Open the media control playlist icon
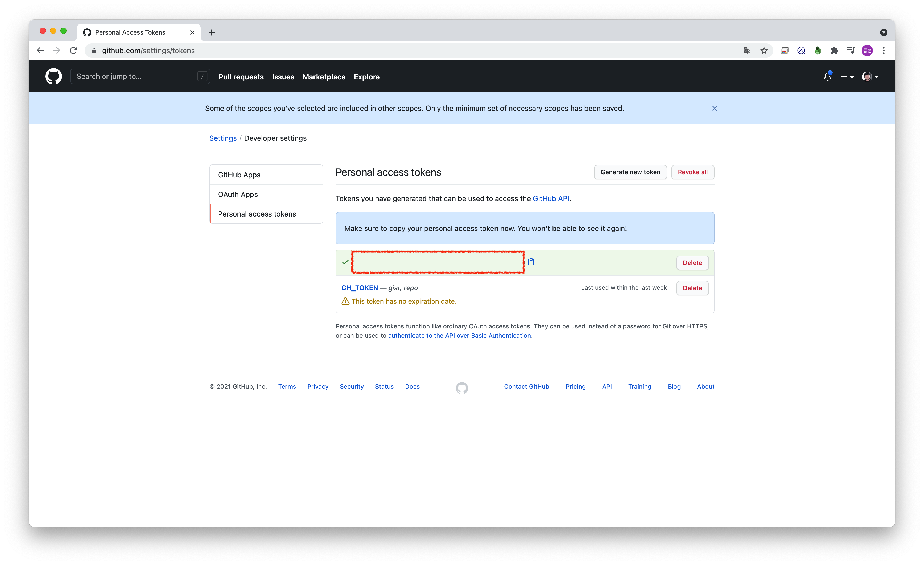The image size is (924, 565). (x=851, y=51)
